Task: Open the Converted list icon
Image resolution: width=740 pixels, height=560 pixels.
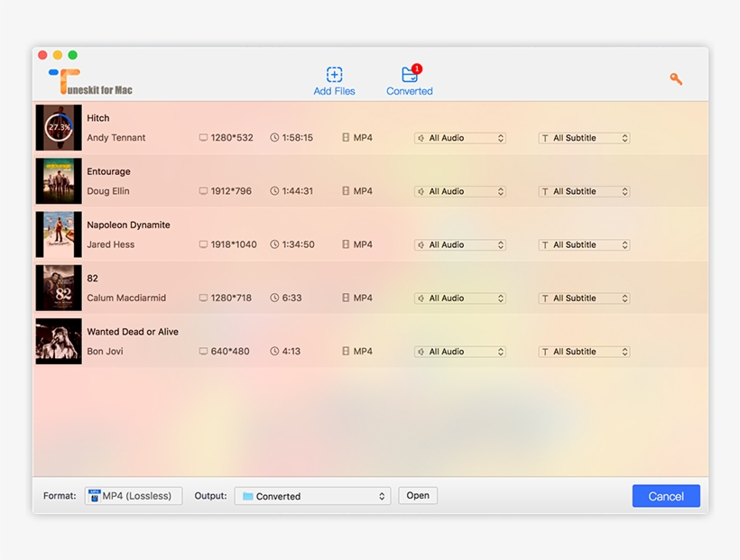Action: click(410, 75)
